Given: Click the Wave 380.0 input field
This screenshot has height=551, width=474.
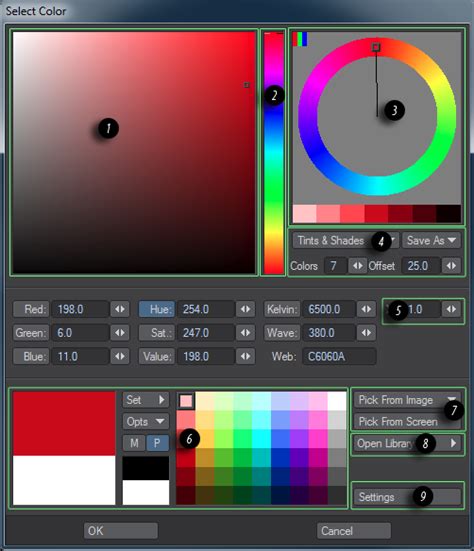Looking at the screenshot, I should coord(329,333).
